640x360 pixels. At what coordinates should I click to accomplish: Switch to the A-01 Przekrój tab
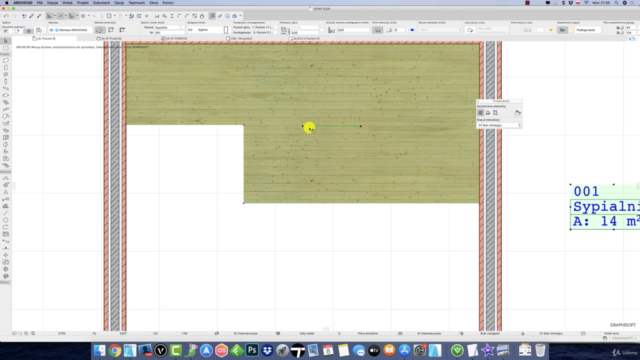(x=109, y=38)
